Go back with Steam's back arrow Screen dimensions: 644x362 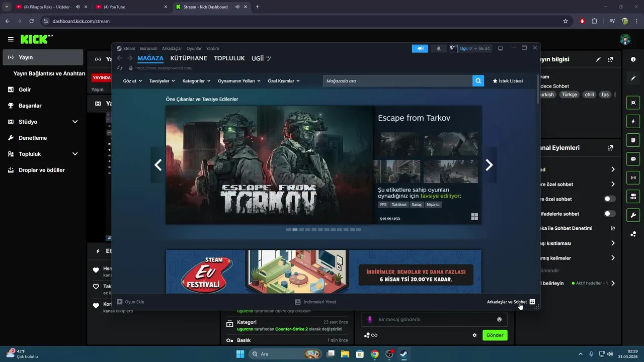(x=120, y=58)
